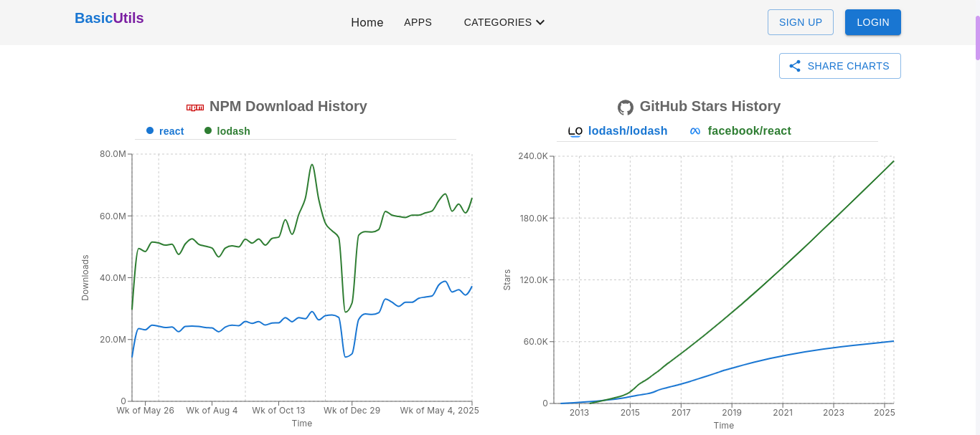Image resolution: width=980 pixels, height=435 pixels.
Task: Click the 2019 x-axis label
Action: (x=732, y=413)
